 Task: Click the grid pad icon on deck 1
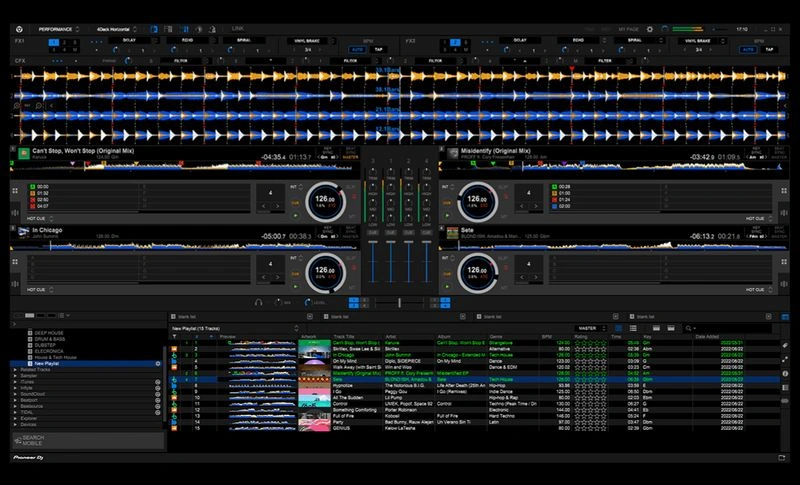(x=15, y=191)
